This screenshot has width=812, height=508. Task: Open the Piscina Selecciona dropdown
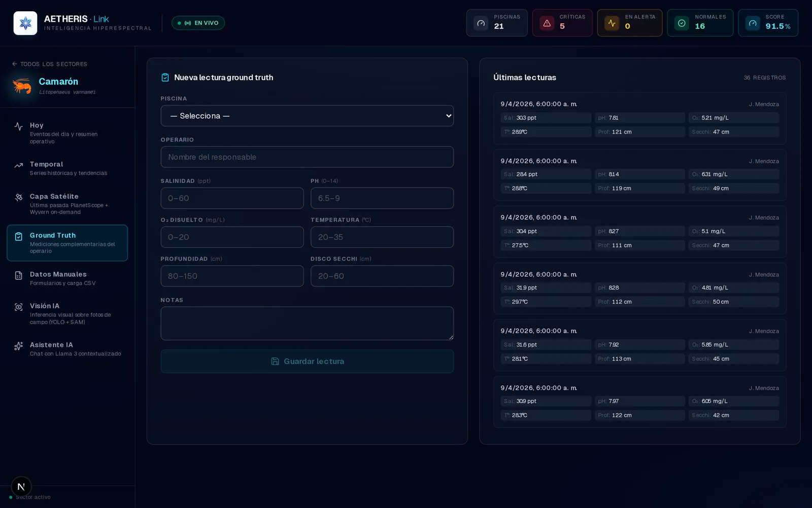click(307, 116)
